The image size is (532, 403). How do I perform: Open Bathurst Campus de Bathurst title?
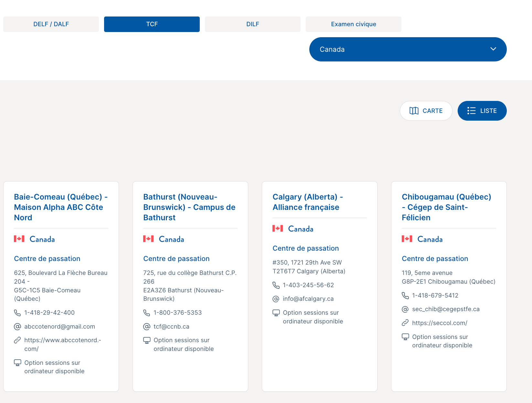pyautogui.click(x=189, y=207)
